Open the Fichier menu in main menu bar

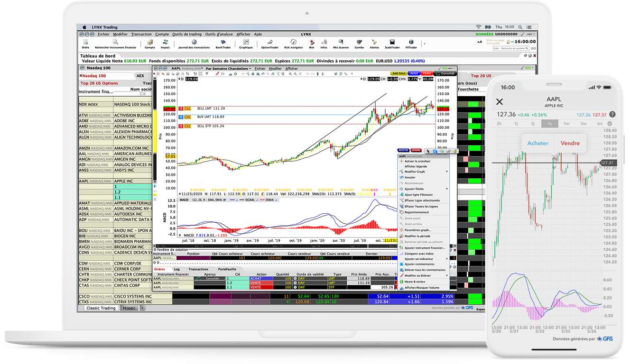point(103,34)
